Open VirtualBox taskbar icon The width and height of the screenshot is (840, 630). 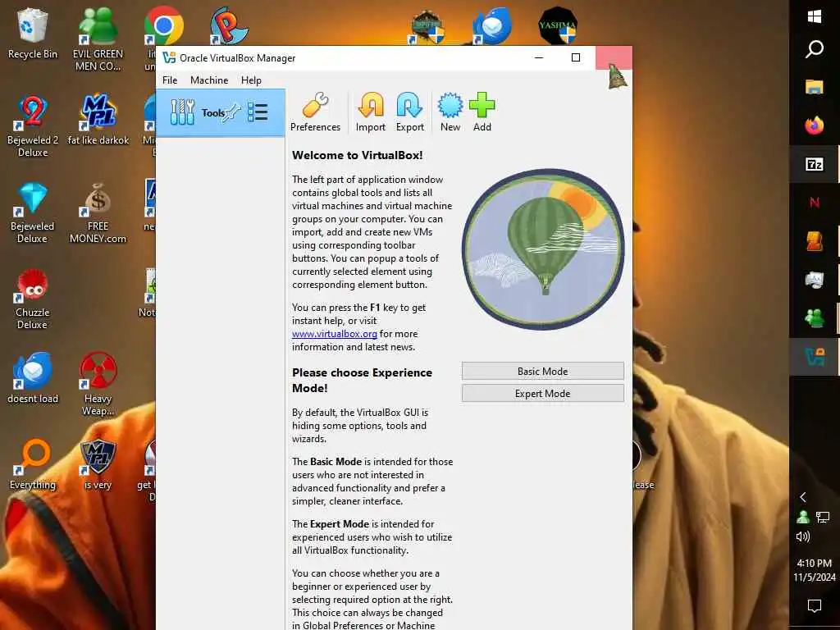click(815, 357)
